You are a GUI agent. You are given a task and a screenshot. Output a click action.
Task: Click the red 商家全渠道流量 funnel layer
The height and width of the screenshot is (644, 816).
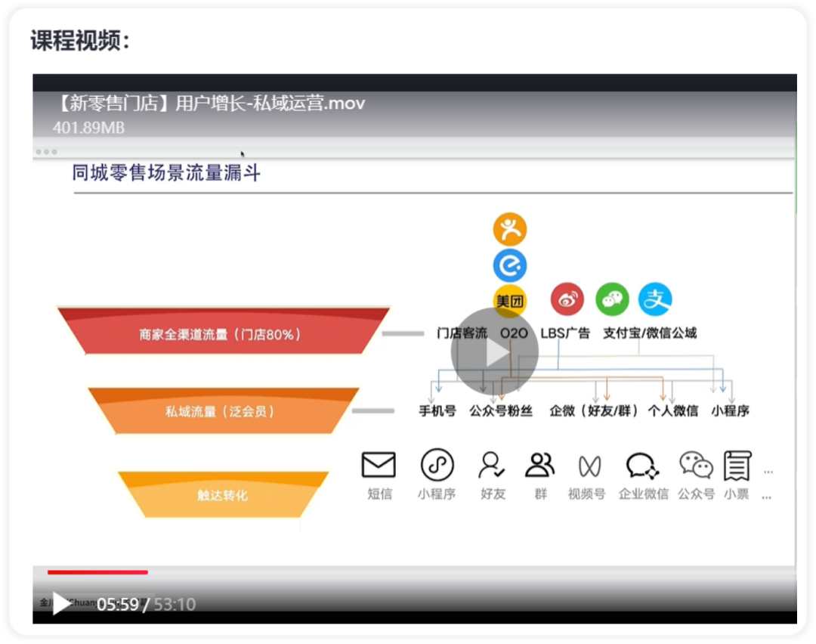(223, 331)
